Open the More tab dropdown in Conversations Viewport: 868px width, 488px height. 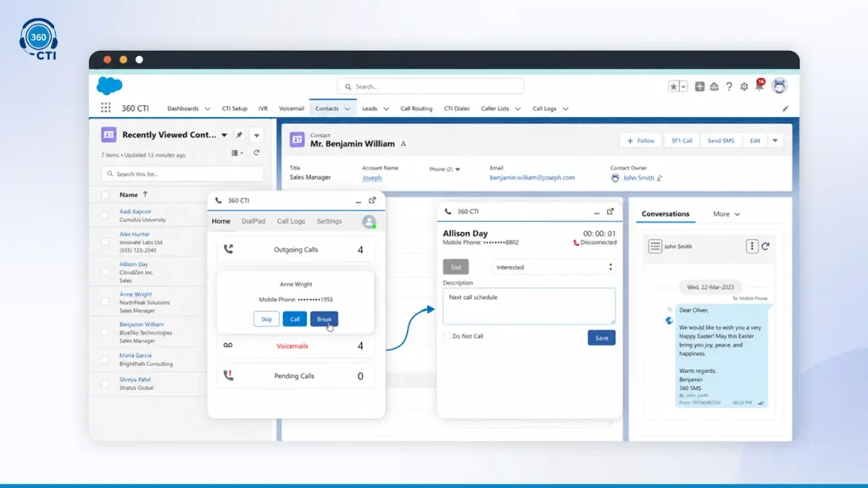(x=726, y=214)
